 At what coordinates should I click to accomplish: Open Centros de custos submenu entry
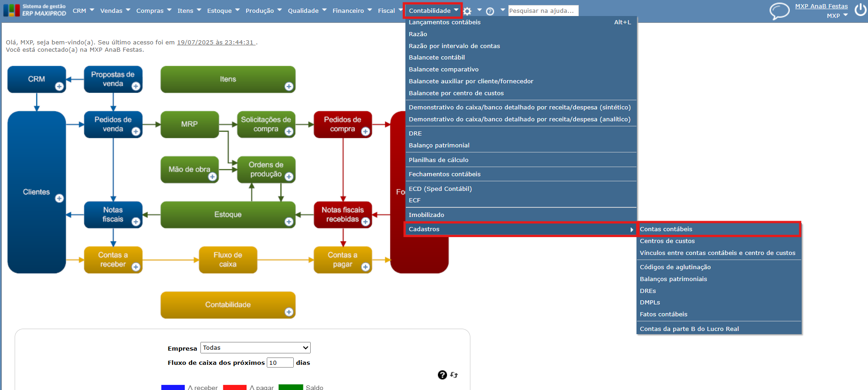click(719, 241)
